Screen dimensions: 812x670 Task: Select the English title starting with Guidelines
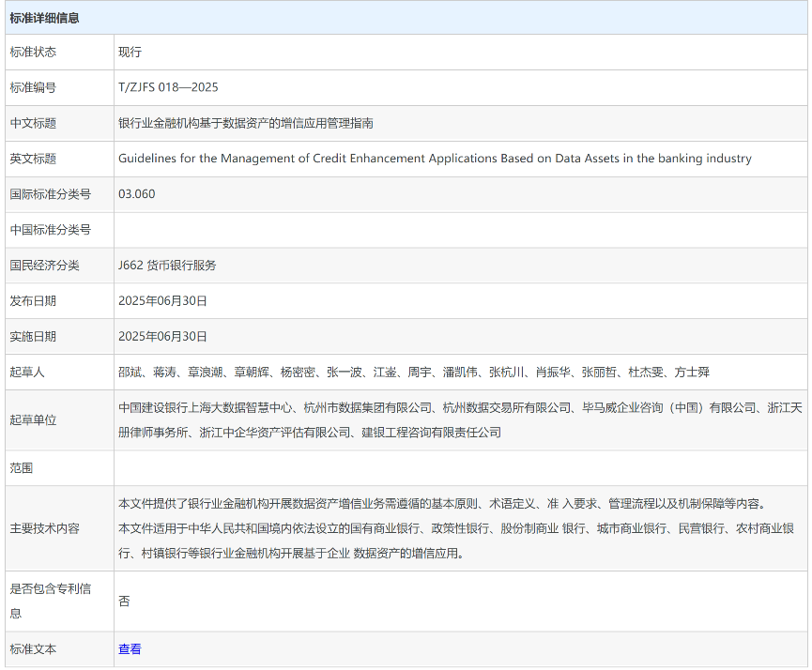click(435, 159)
